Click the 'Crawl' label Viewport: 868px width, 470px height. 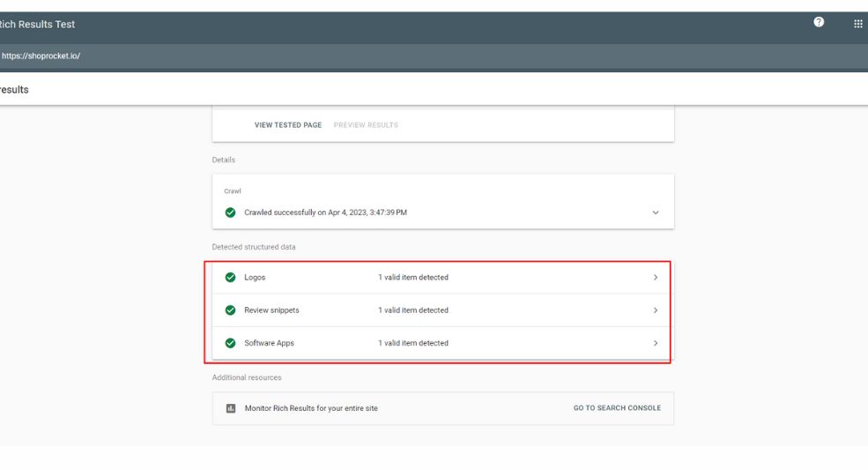[x=232, y=191]
